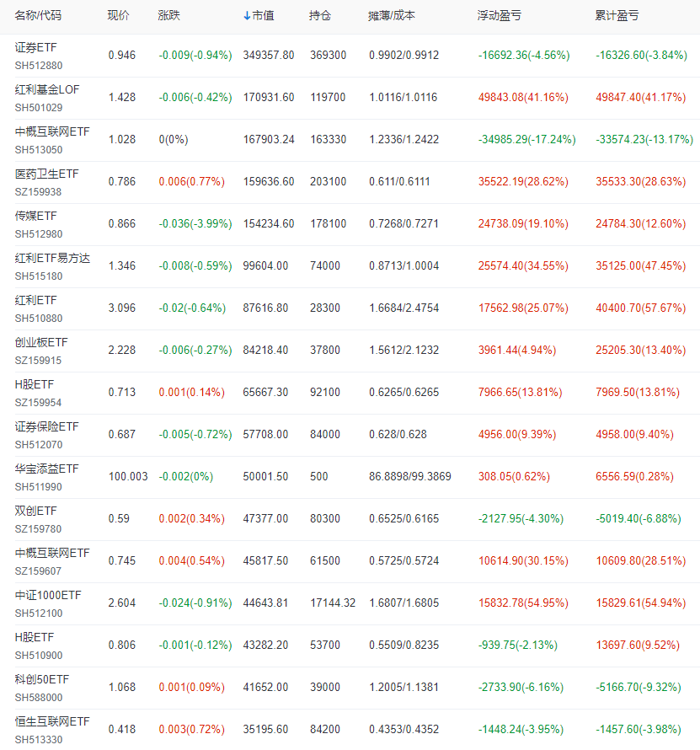Click cumulative profit 49847.40(41.17%)
Viewport: 700px width, 750px height.
(641, 97)
